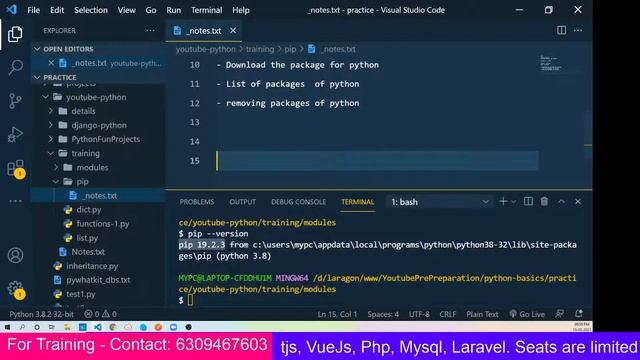Close the terminal panel
Viewport: 640px width, 360px height.
click(x=578, y=201)
